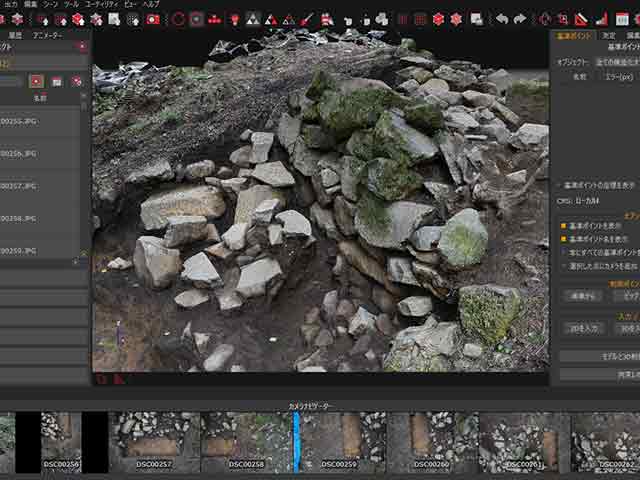
Task: Click the redo arrow
Action: (x=520, y=19)
